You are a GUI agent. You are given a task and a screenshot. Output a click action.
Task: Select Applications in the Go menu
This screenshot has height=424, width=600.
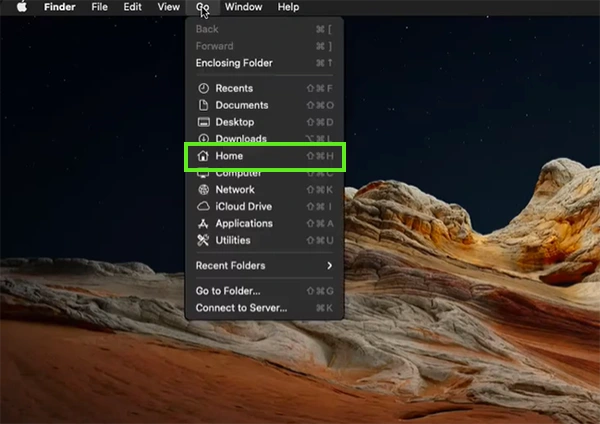(x=264, y=223)
